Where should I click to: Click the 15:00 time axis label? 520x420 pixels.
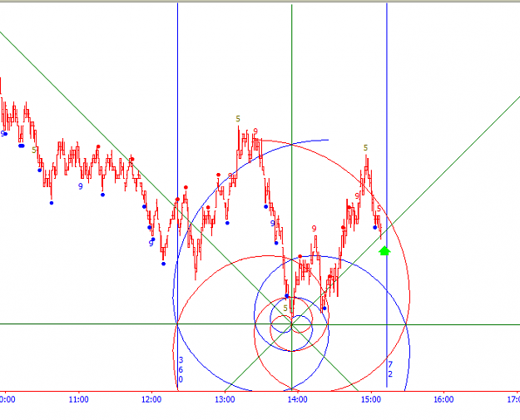pyautogui.click(x=371, y=399)
